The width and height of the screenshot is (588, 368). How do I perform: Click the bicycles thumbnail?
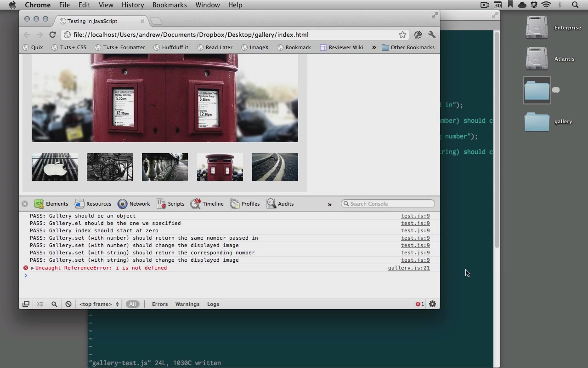pos(110,167)
